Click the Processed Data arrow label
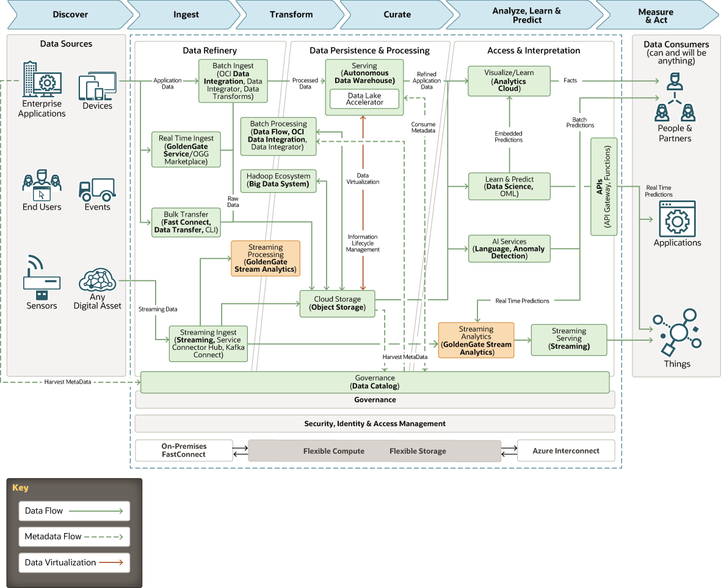This screenshot has width=721, height=588. click(305, 83)
